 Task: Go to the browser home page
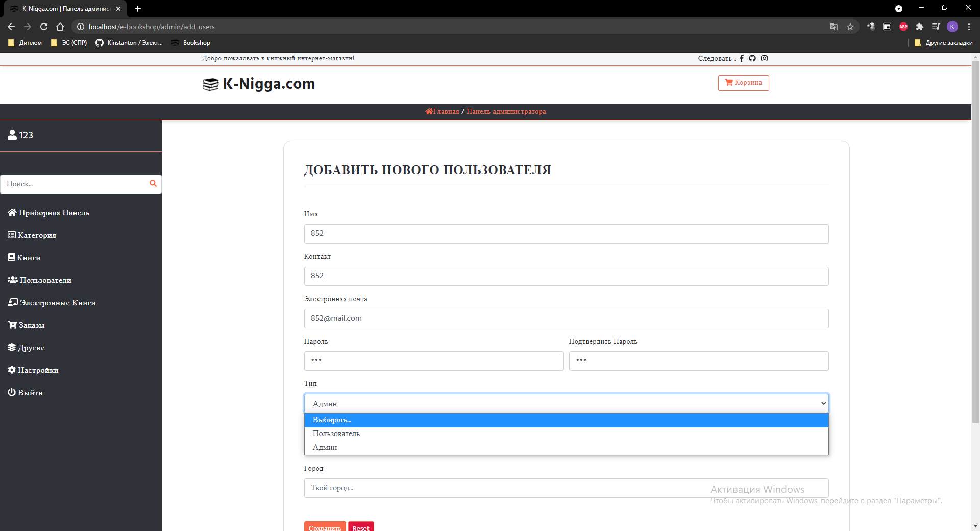point(60,27)
